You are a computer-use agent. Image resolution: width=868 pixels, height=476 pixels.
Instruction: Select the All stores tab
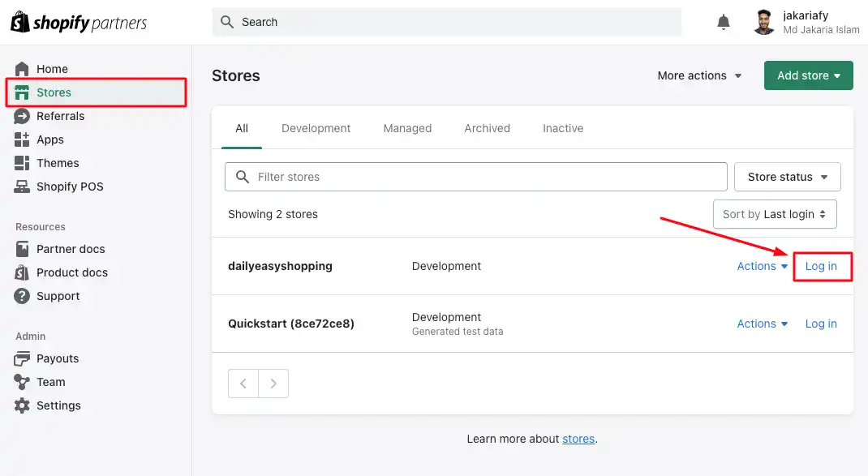pos(242,128)
